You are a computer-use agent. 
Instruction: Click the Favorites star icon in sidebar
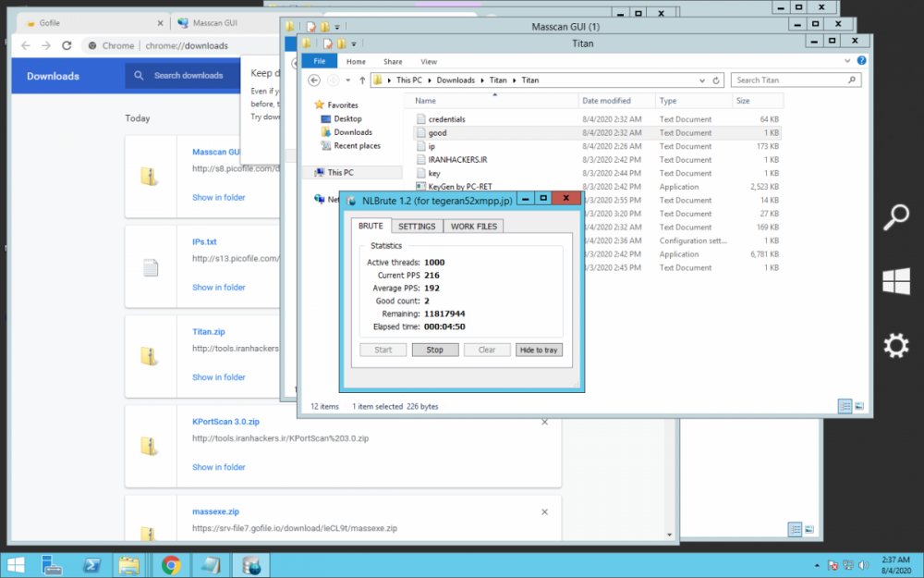click(x=320, y=105)
